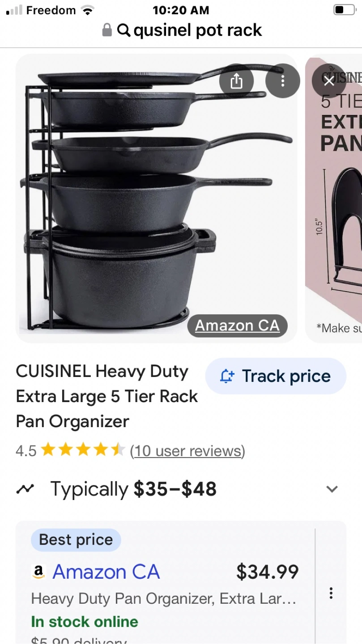Tap the lock icon in address bar
This screenshot has width=362, height=644.
point(107,30)
